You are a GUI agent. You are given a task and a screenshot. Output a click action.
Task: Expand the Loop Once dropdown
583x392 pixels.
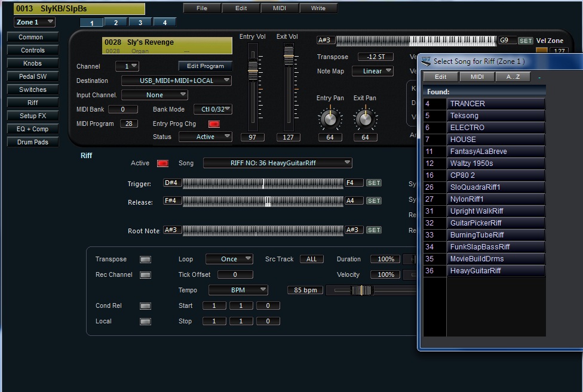229,260
